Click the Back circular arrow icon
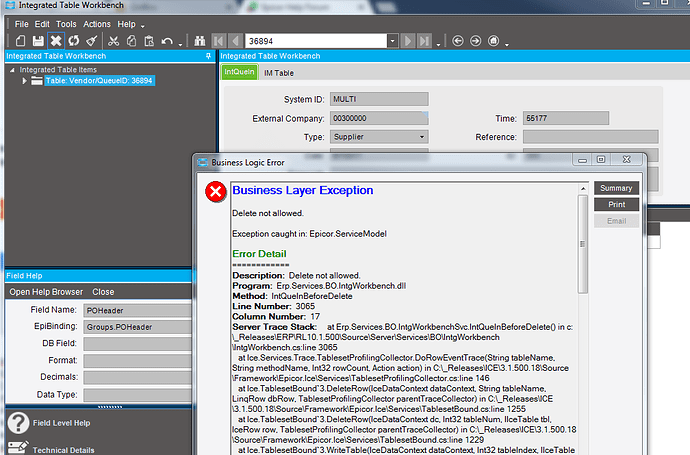This screenshot has height=455, width=690. coord(458,41)
